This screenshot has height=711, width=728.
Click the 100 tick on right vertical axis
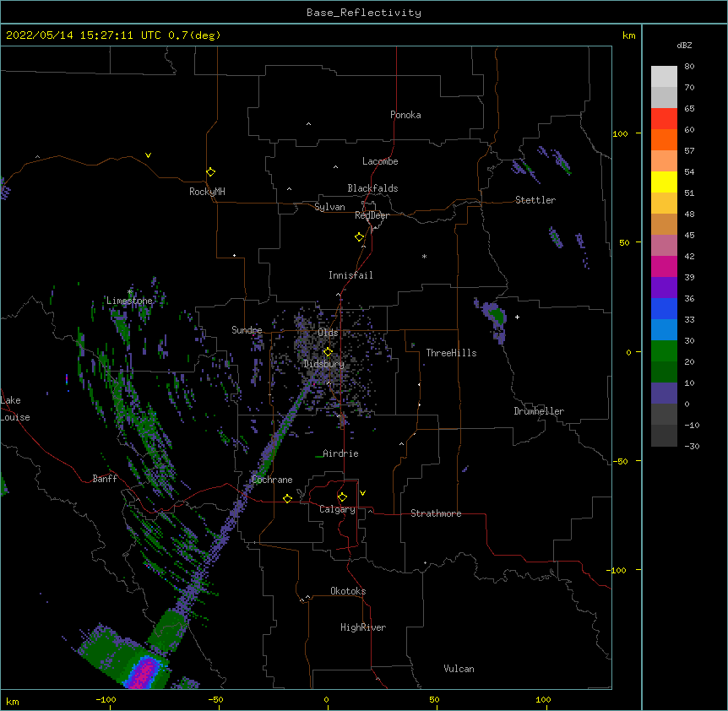point(620,133)
